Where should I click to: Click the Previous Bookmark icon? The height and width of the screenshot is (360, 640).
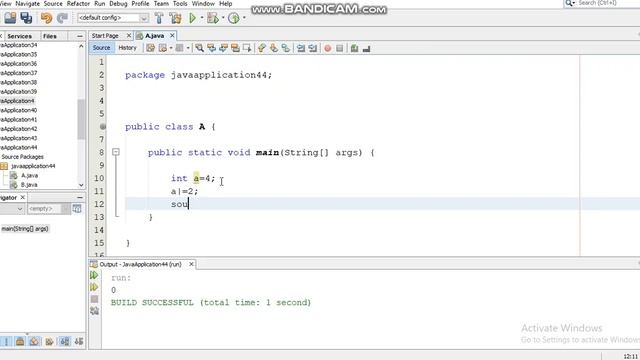pyautogui.click(x=262, y=48)
